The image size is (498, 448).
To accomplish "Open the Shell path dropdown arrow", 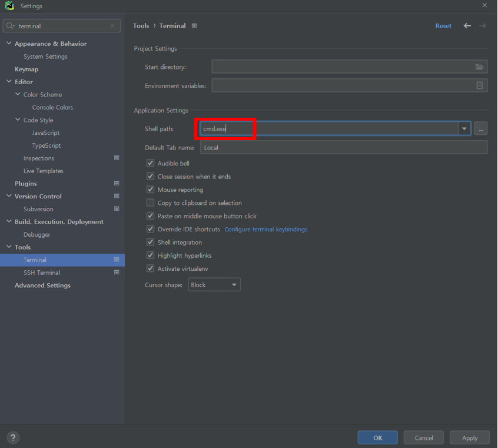I will click(x=464, y=129).
